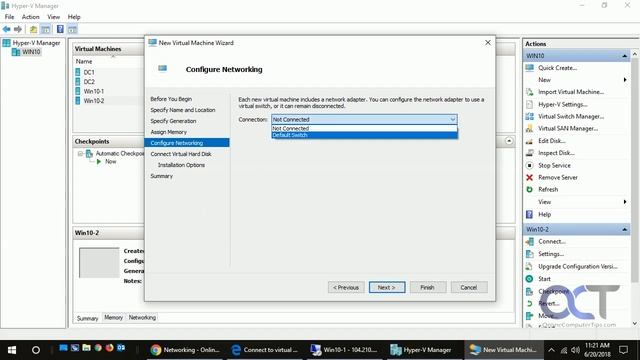Viewport: 640px width, 360px height.
Task: Open the Connection dropdown combo box
Action: [x=364, y=120]
